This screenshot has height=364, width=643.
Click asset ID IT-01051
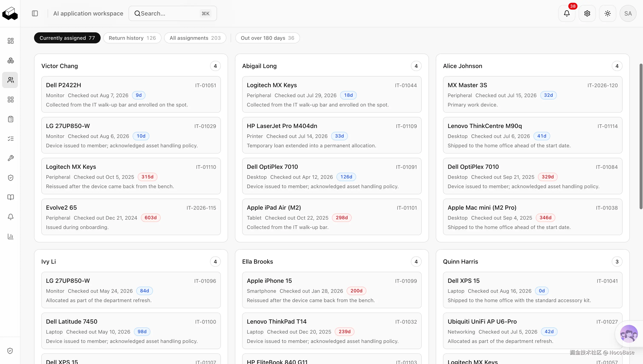[206, 85]
